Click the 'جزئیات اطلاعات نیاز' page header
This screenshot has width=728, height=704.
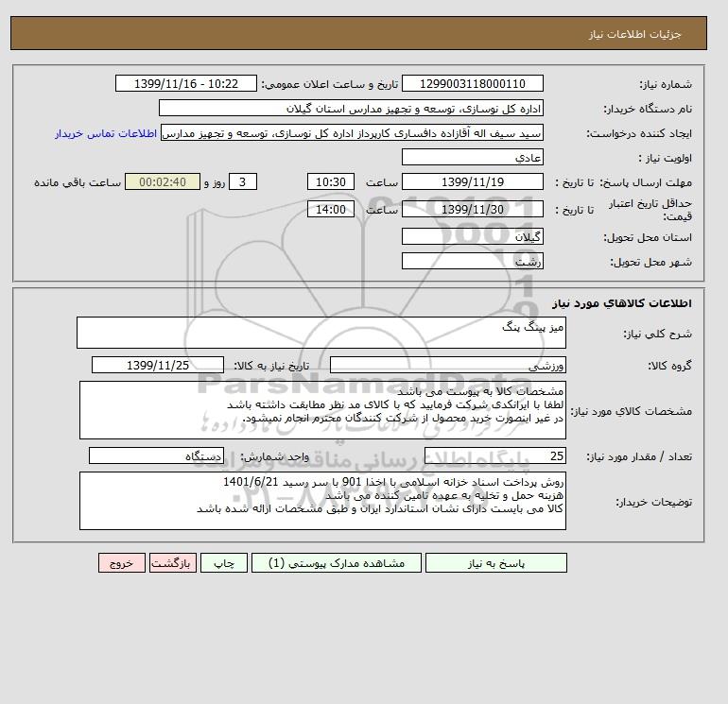click(634, 34)
